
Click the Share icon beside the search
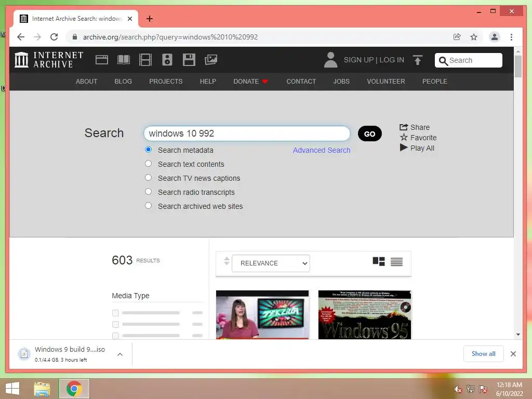403,127
